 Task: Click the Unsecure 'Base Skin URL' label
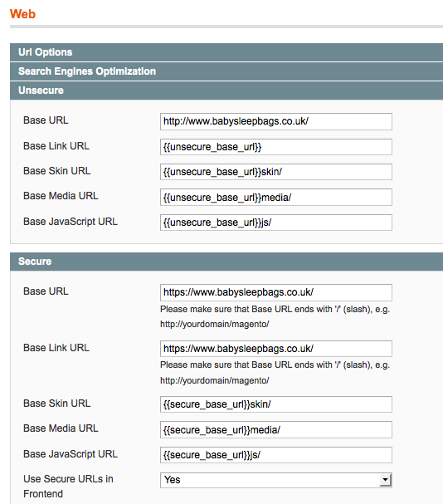tap(57, 171)
